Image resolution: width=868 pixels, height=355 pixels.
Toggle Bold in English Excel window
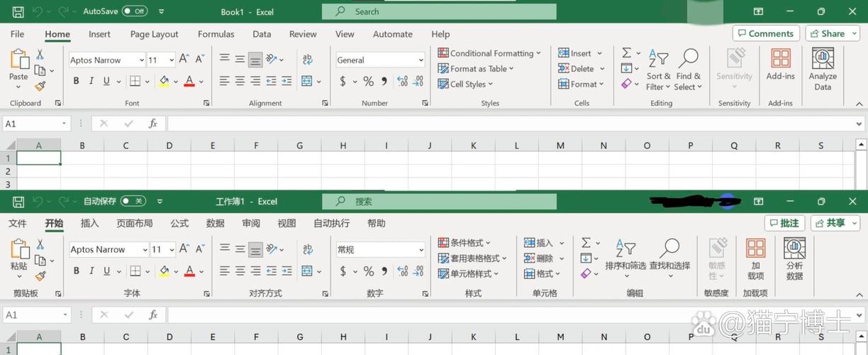pyautogui.click(x=77, y=81)
